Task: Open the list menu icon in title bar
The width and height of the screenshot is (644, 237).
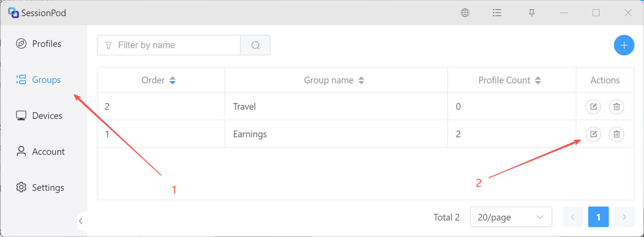Action: tap(497, 13)
